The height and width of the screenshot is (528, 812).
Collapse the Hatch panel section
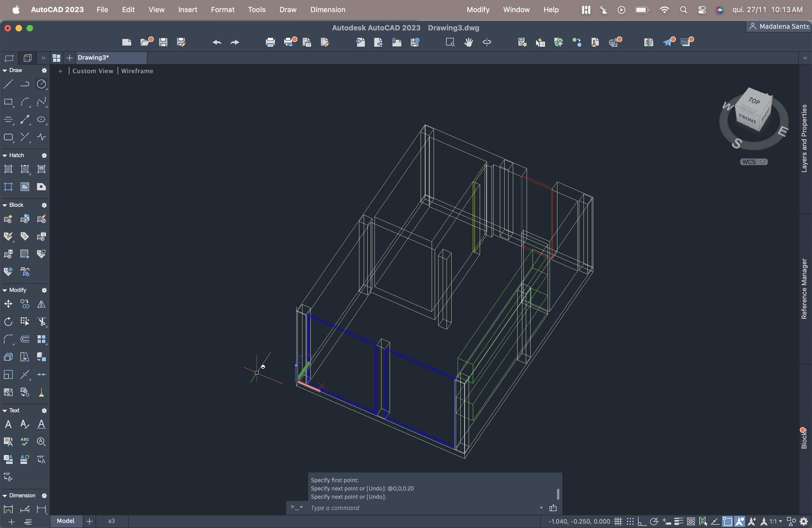pyautogui.click(x=5, y=155)
